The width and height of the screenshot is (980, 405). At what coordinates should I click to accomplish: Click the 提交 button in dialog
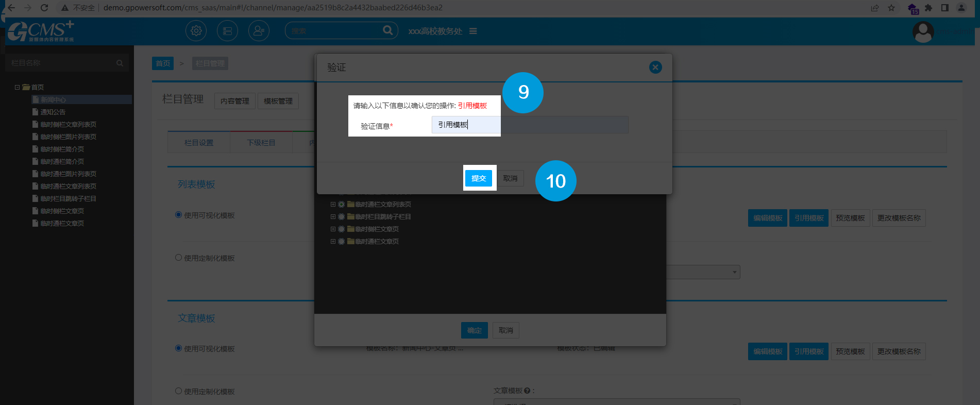click(x=479, y=178)
